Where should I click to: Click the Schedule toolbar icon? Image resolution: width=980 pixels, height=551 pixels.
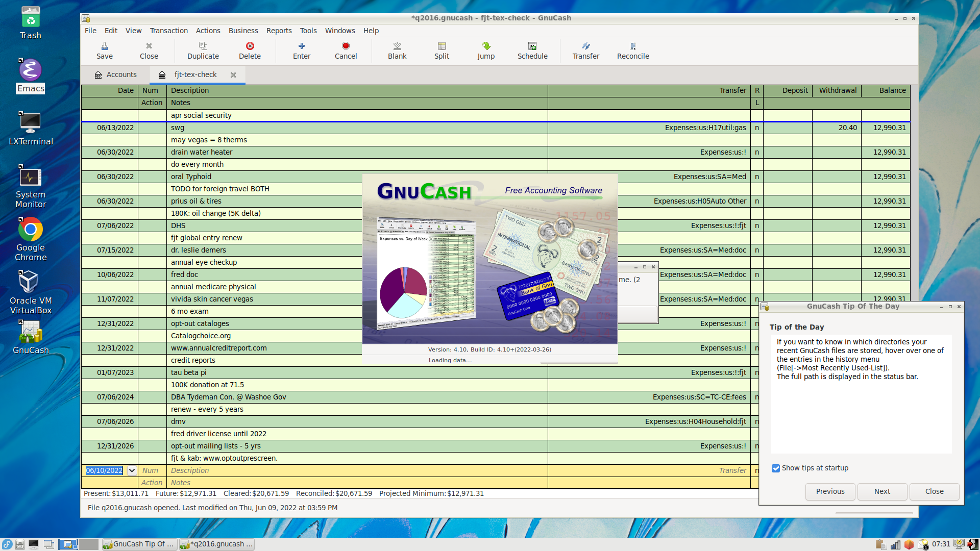532,51
